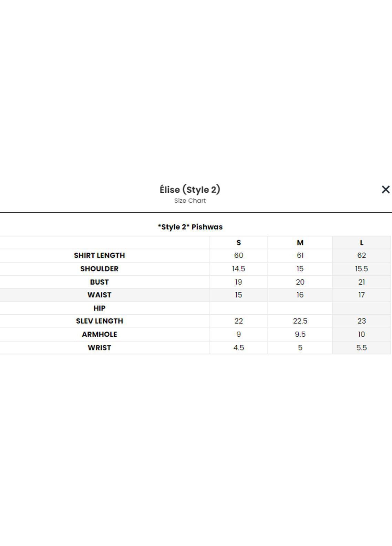Select the M size column header
Image resolution: width=392 pixels, height=546 pixels.
coord(300,243)
